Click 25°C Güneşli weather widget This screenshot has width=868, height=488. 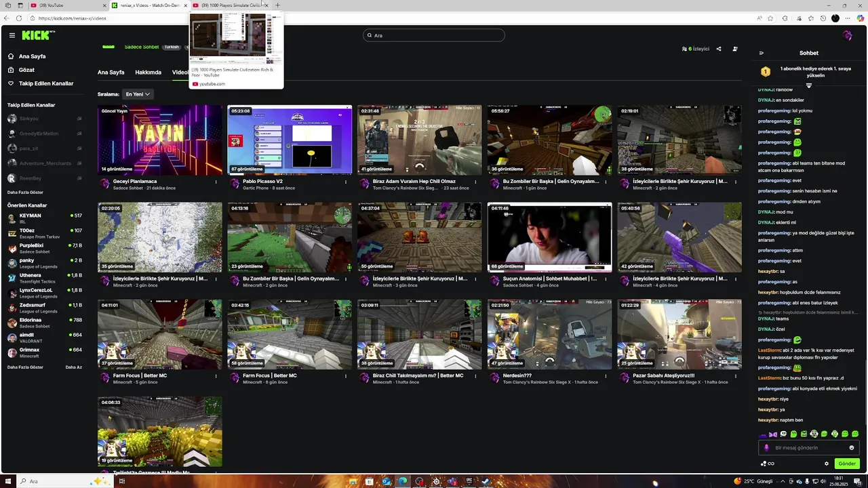(x=753, y=481)
